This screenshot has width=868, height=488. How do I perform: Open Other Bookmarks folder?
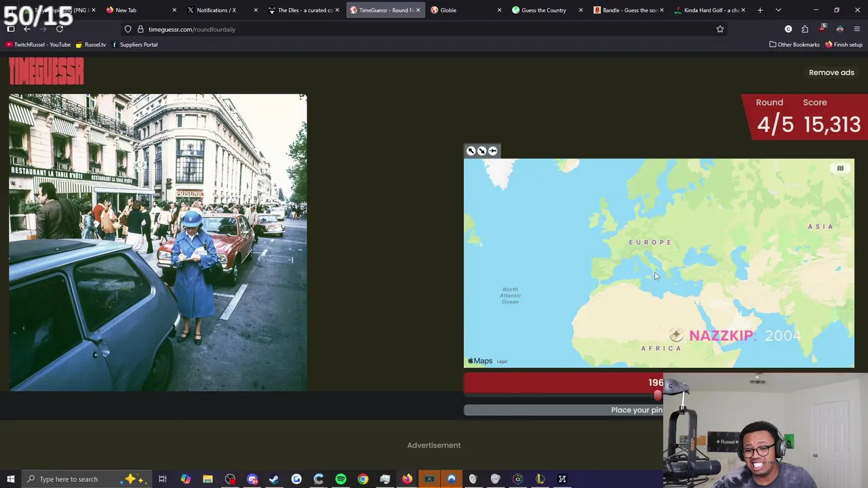click(x=794, y=45)
